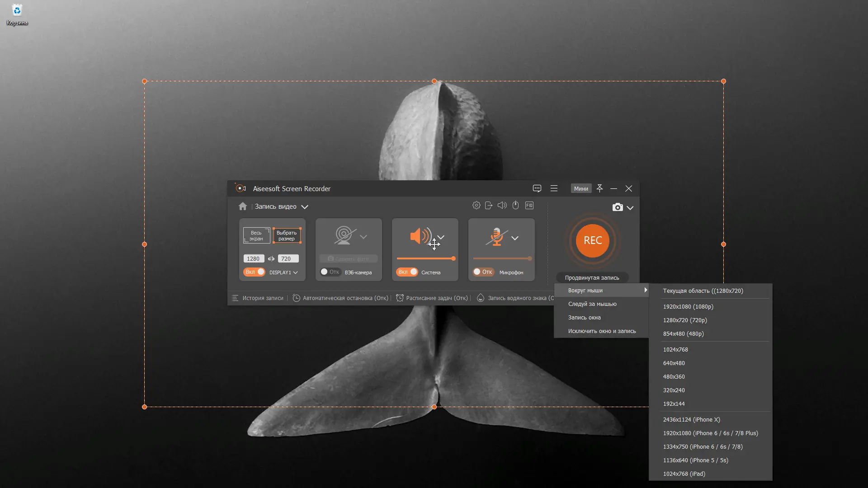
Task: Open the Запись видео mode dropdown
Action: click(x=305, y=207)
